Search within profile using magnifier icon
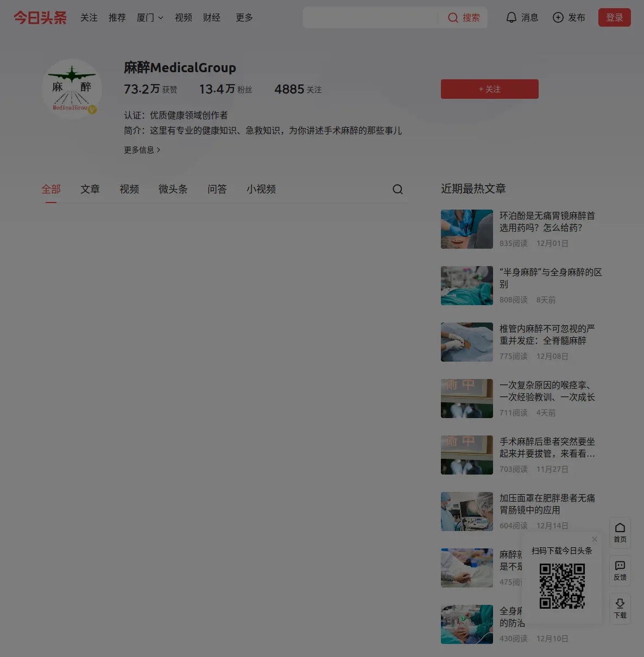The width and height of the screenshot is (644, 657). pyautogui.click(x=397, y=189)
